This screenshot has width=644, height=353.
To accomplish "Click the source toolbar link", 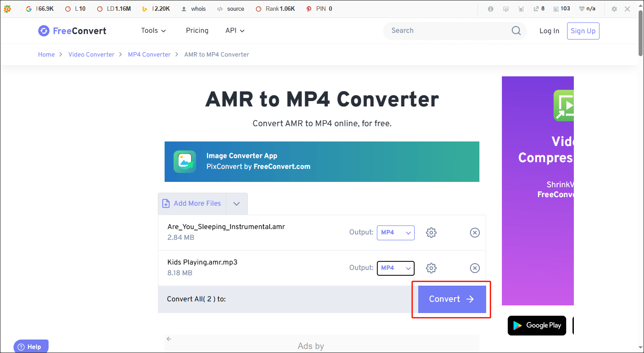I will [231, 9].
